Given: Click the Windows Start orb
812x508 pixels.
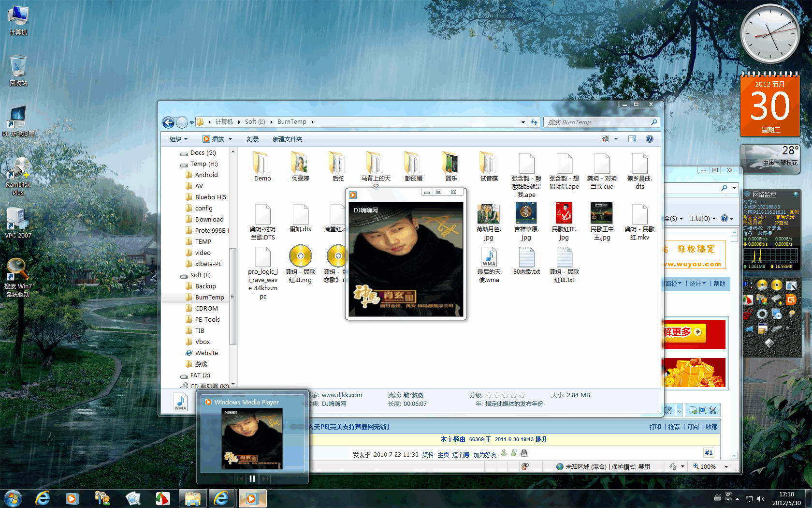Looking at the screenshot, I should (x=12, y=498).
